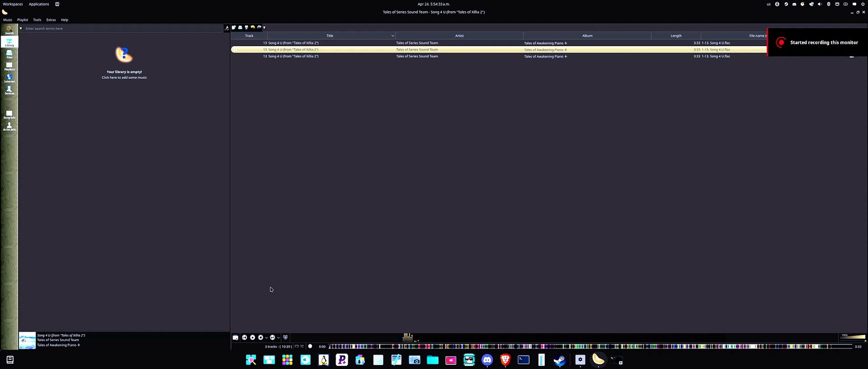Open Discord from the dock
The width and height of the screenshot is (868, 369).
487,360
